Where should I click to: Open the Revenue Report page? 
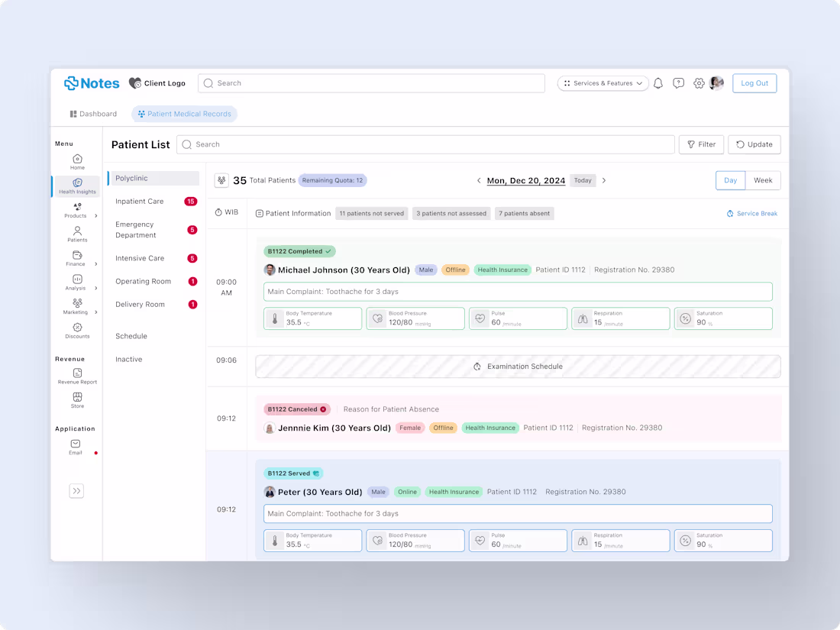[76, 376]
